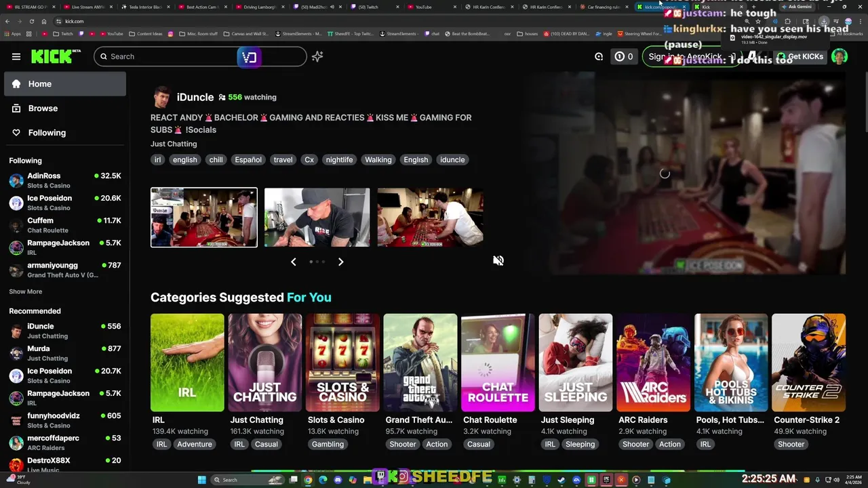The width and height of the screenshot is (868, 488).
Task: Click browser back arrow
Action: (x=7, y=22)
